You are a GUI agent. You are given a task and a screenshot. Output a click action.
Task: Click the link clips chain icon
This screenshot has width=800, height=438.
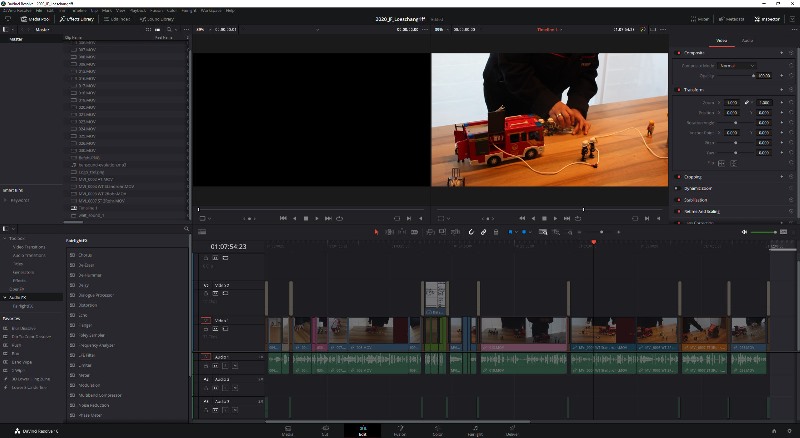coord(483,232)
